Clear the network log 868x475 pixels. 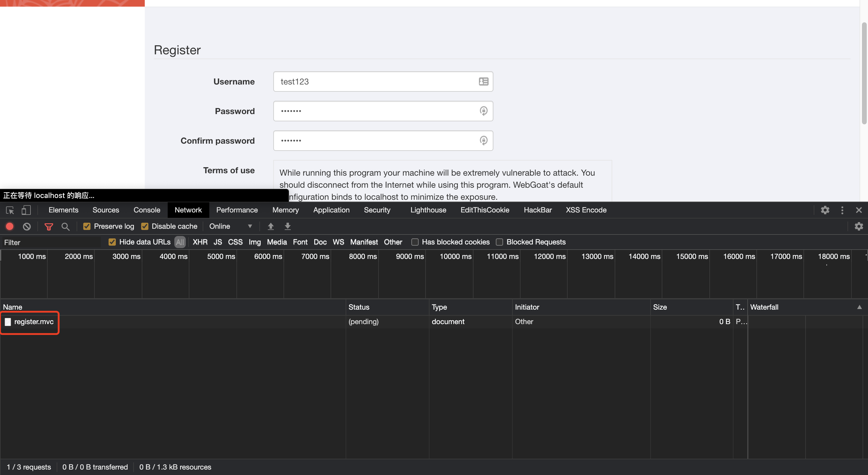point(27,226)
